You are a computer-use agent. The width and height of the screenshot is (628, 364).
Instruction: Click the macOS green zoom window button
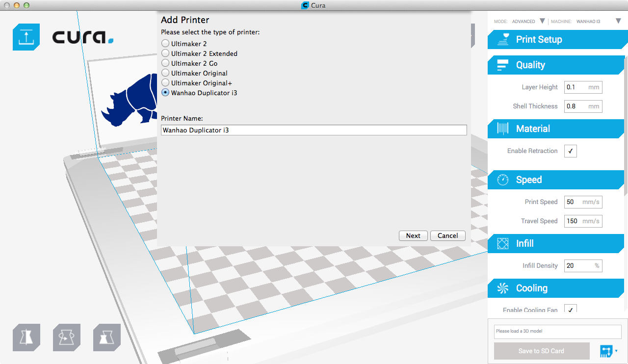point(26,5)
